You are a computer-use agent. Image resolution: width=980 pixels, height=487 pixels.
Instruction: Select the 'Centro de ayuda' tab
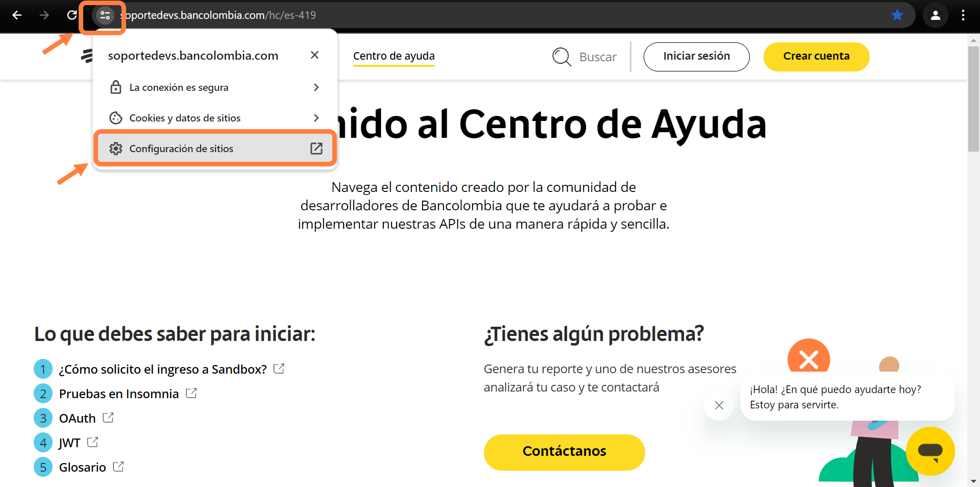pyautogui.click(x=394, y=56)
